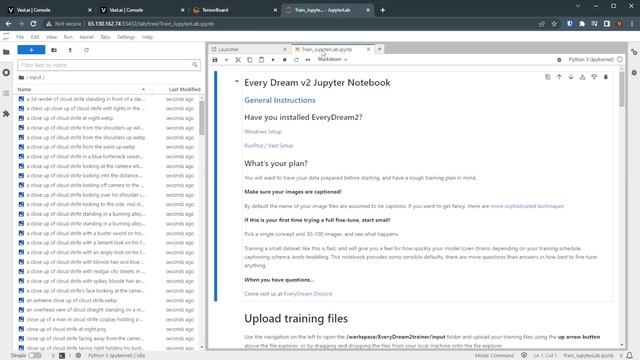
Task: Open the Markdown cell type dropdown
Action: [x=332, y=60]
